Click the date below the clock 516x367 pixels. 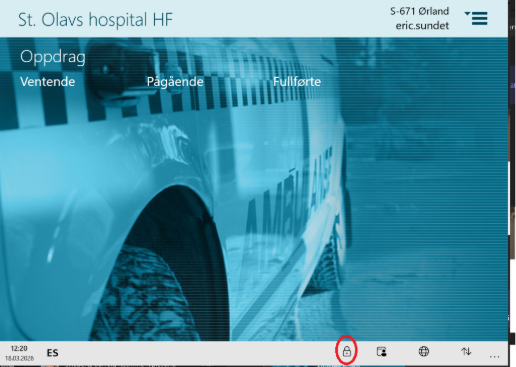coord(19,358)
